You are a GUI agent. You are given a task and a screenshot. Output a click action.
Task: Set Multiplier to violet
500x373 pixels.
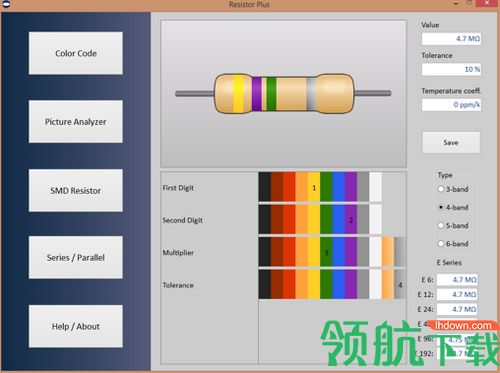click(x=351, y=252)
